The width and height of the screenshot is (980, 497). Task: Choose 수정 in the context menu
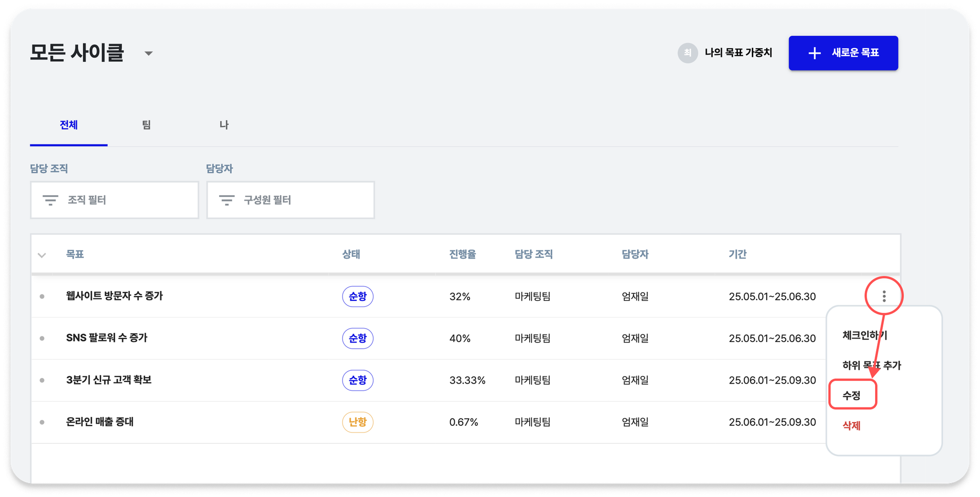(x=853, y=395)
